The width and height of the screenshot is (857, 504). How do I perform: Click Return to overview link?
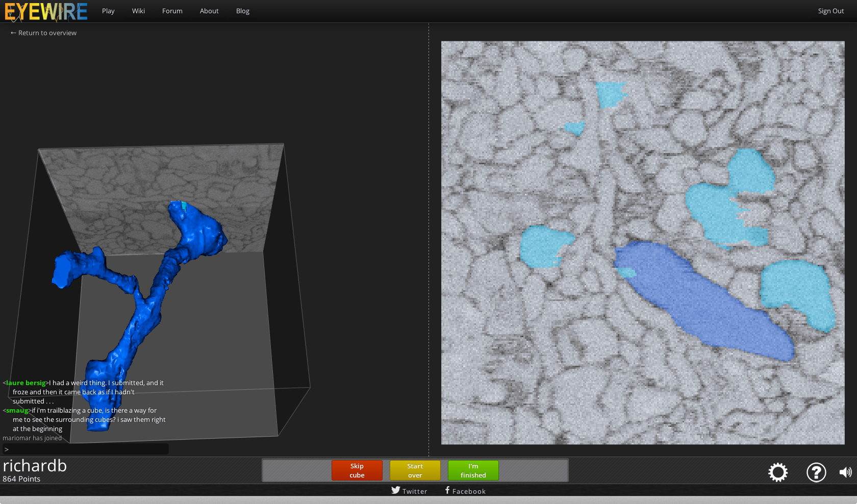coord(43,33)
